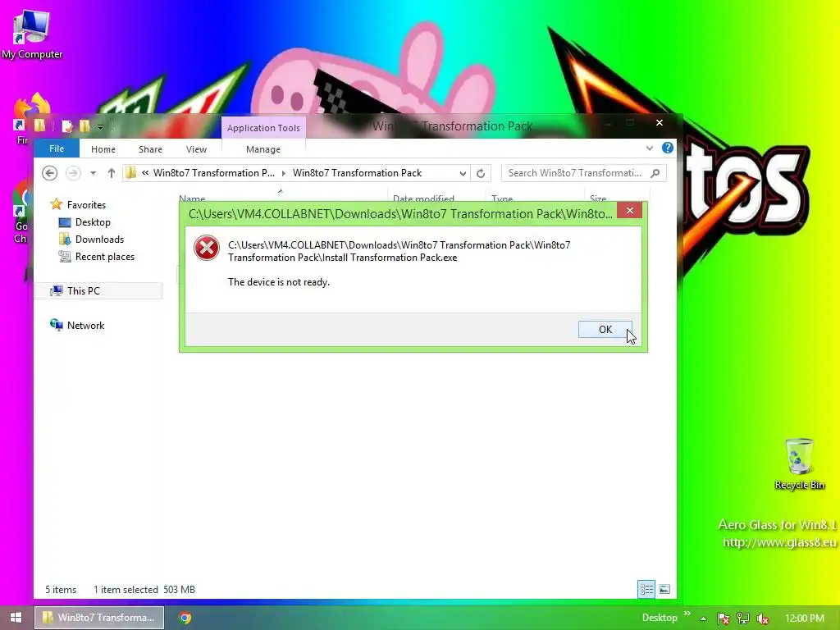Go back with the Explorer back arrow
The image size is (840, 630).
(x=50, y=173)
